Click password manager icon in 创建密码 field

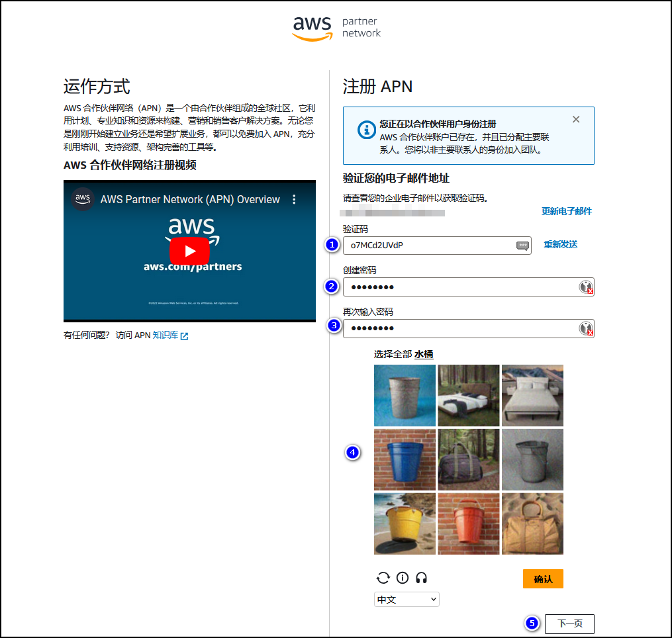586,287
